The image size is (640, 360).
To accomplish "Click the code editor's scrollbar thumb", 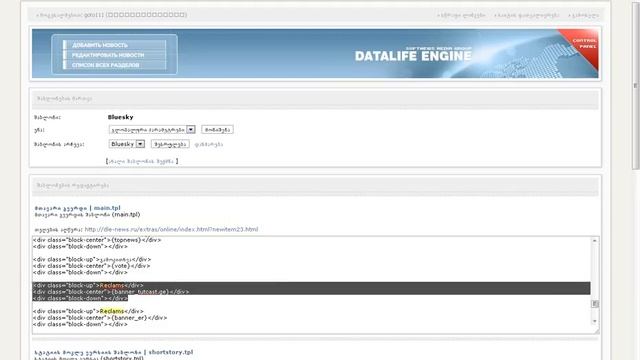I will coord(595,304).
